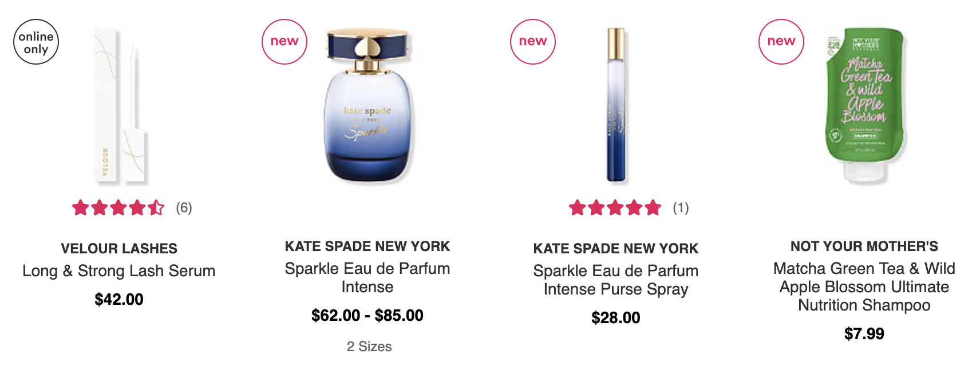The height and width of the screenshot is (366, 980).
Task: Open the Kate Spade Sparkle perfume bottle image
Action: (367, 106)
